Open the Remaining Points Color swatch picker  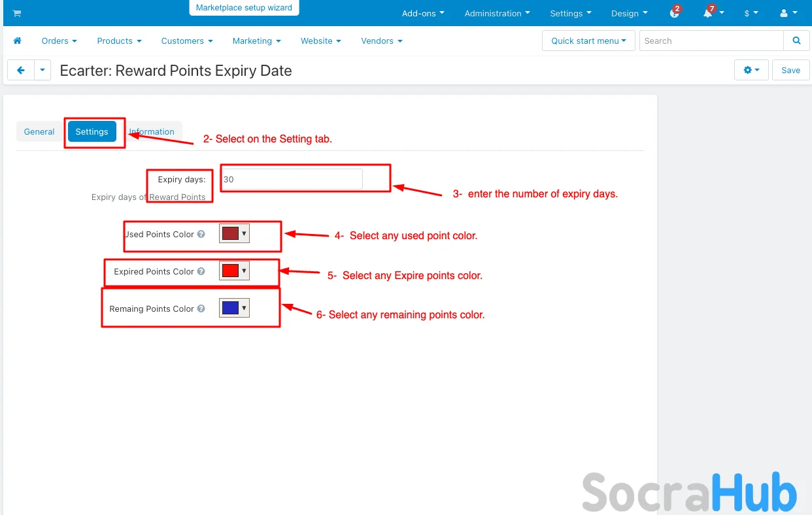(234, 308)
